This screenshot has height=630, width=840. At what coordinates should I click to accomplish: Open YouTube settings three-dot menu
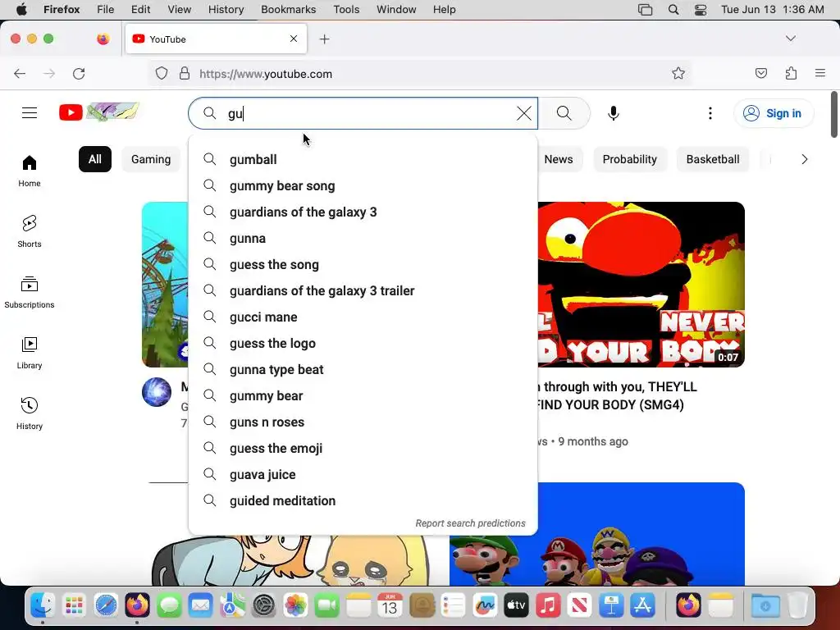[710, 113]
